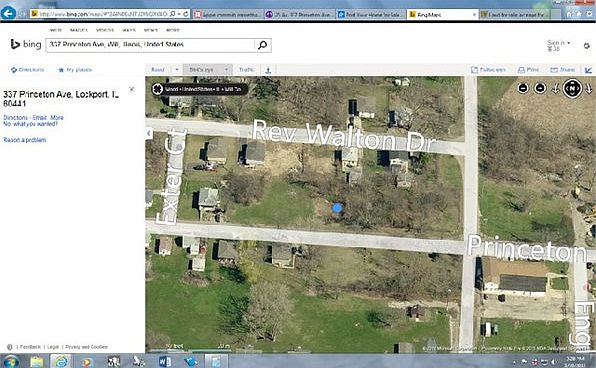Screen dimensions: 596x368
Task: Expand the Road view options arrow
Action: pyautogui.click(x=177, y=70)
